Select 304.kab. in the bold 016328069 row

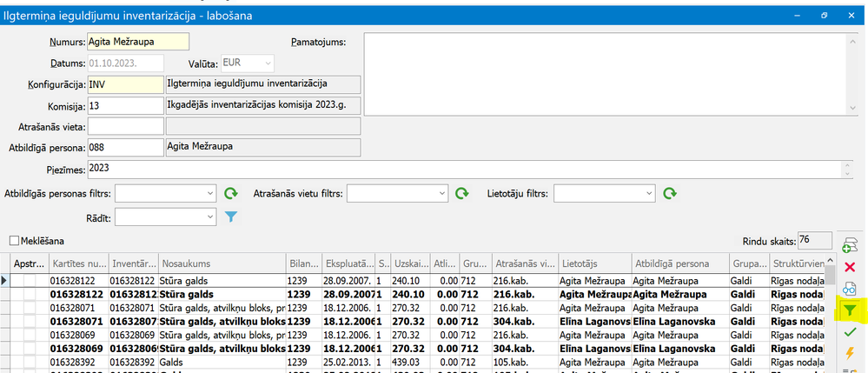pos(526,350)
